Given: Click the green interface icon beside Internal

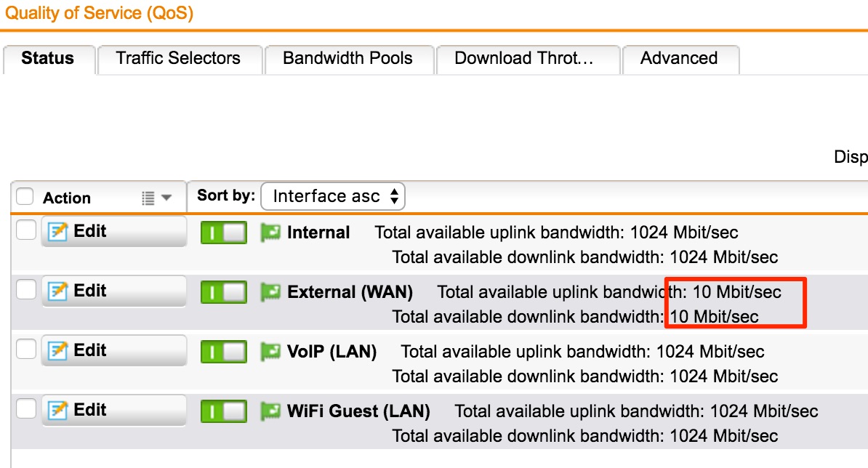Looking at the screenshot, I should (x=270, y=233).
